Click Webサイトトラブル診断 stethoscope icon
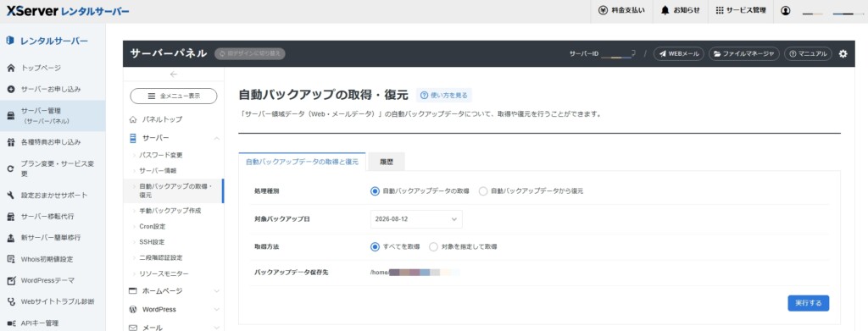Image resolution: width=868 pixels, height=331 pixels. point(10,301)
